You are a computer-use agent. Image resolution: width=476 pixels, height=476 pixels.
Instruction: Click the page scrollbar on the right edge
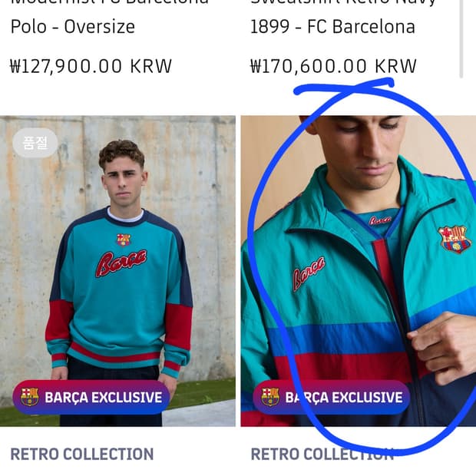(x=461, y=38)
